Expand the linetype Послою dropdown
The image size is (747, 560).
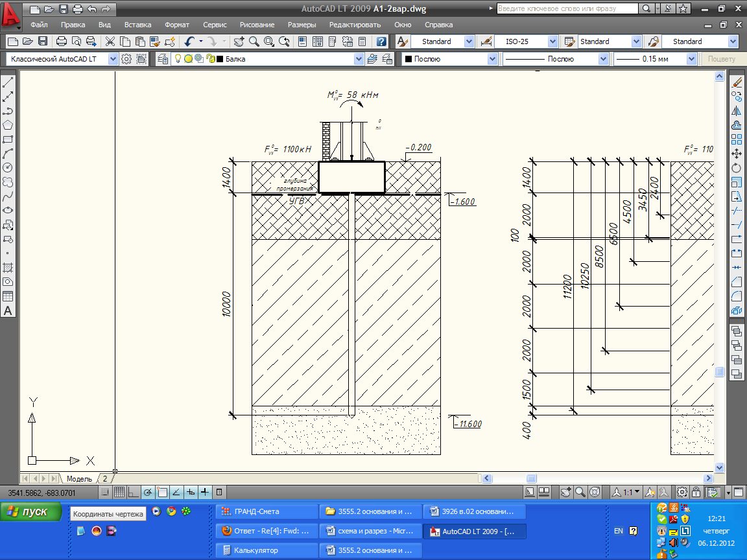603,59
